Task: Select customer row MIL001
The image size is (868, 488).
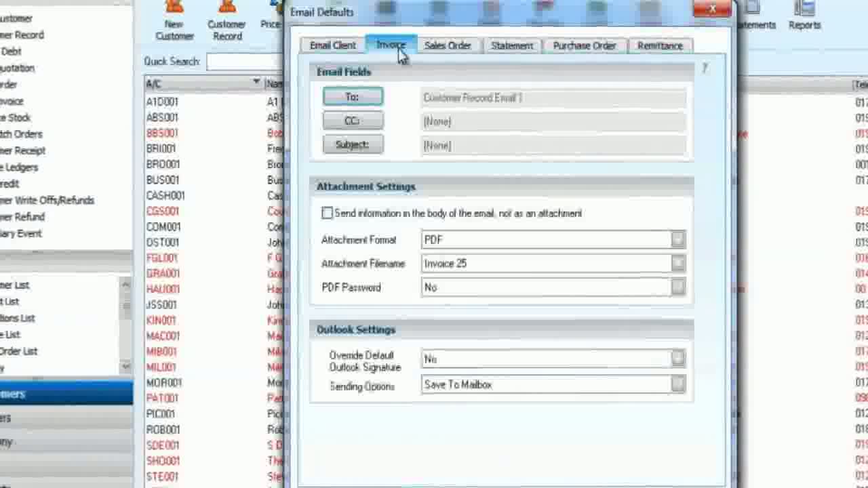Action: tap(161, 367)
